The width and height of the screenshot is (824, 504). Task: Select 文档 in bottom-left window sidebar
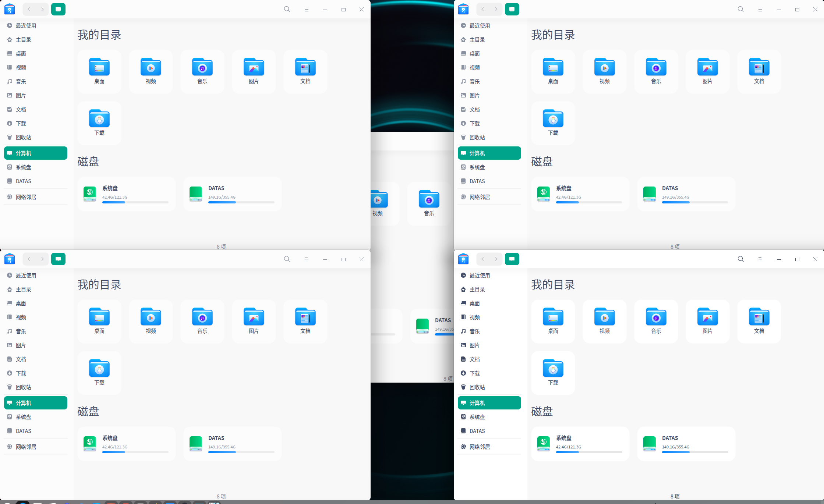click(36, 359)
